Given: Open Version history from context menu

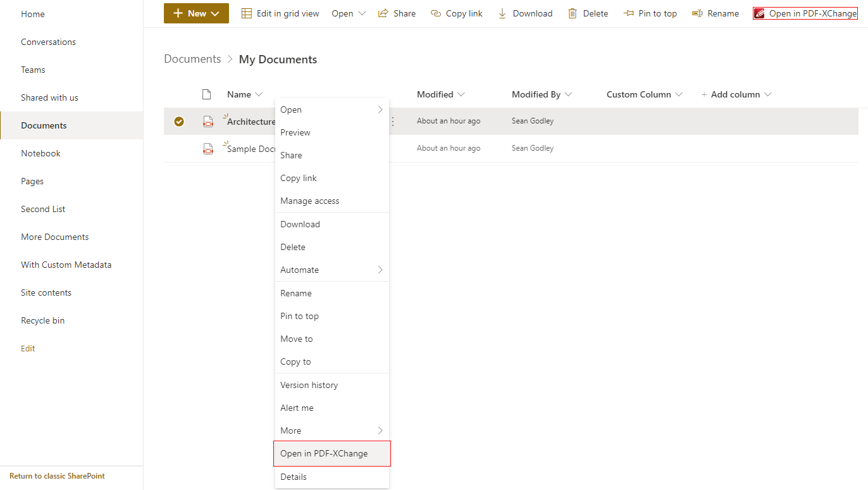Looking at the screenshot, I should pyautogui.click(x=332, y=385).
